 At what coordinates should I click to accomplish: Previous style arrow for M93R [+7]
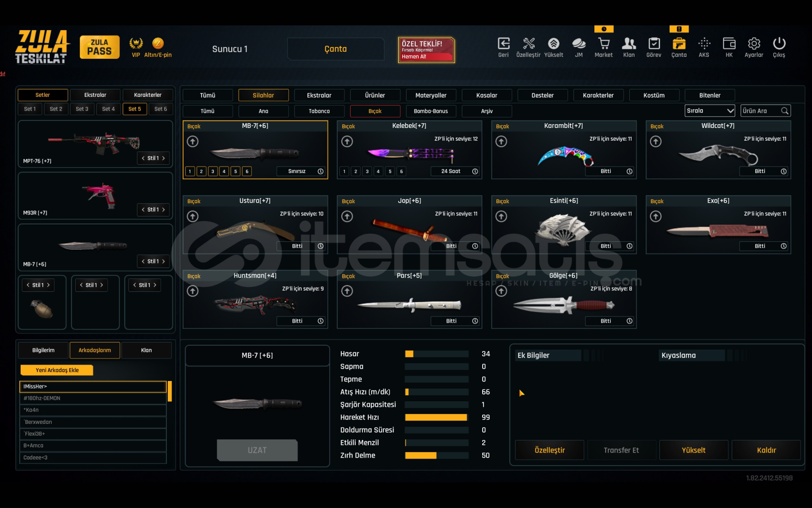(x=143, y=210)
